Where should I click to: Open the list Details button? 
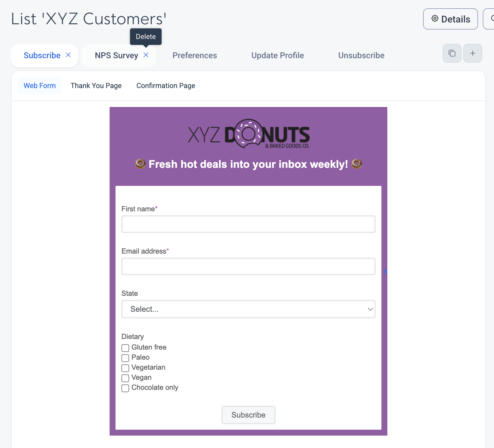(450, 19)
